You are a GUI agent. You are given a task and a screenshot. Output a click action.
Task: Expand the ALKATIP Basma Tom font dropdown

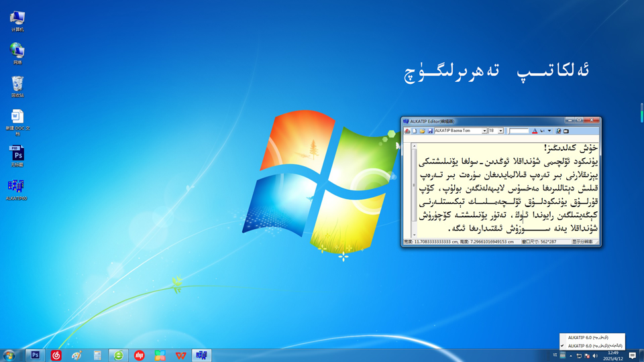484,131
